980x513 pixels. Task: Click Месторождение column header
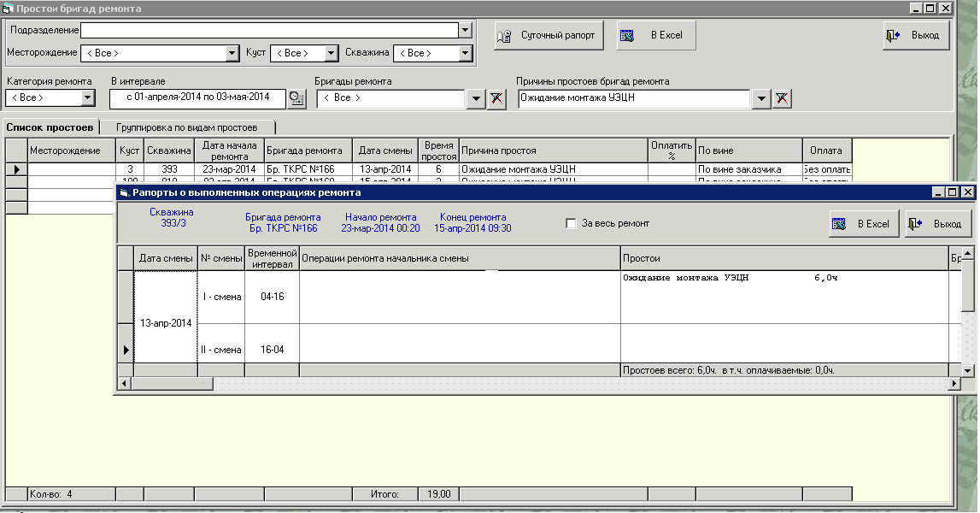pyautogui.click(x=72, y=150)
